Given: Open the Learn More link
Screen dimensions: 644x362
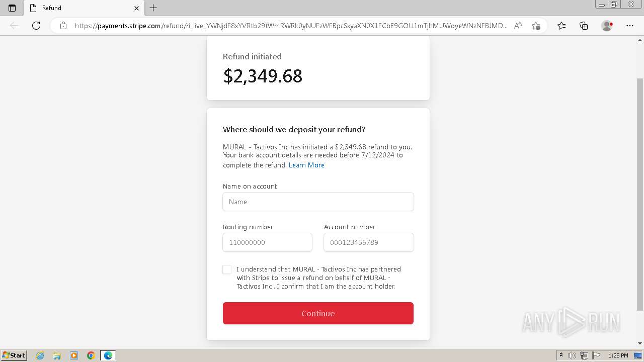Looking at the screenshot, I should tap(306, 165).
